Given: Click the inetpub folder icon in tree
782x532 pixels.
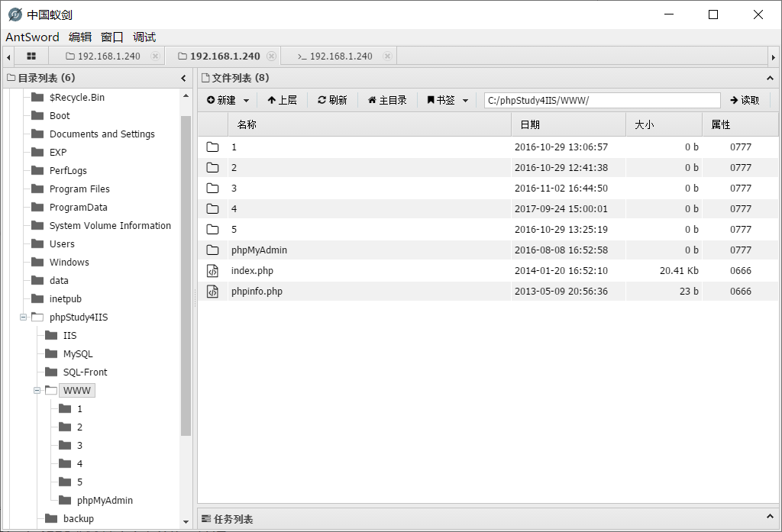Looking at the screenshot, I should [37, 298].
